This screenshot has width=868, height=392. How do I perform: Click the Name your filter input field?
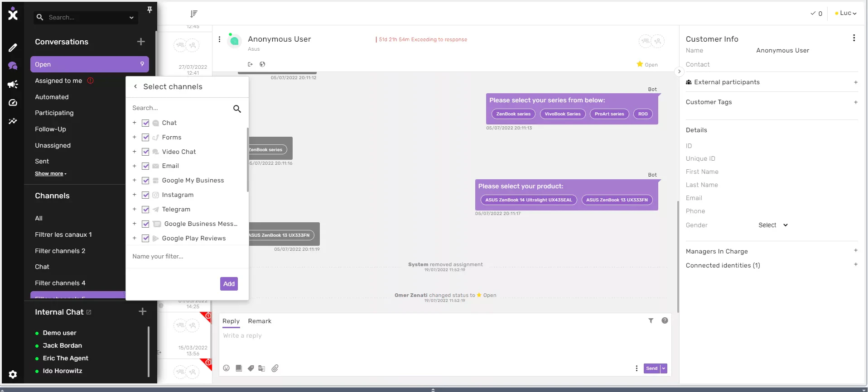pos(187,256)
